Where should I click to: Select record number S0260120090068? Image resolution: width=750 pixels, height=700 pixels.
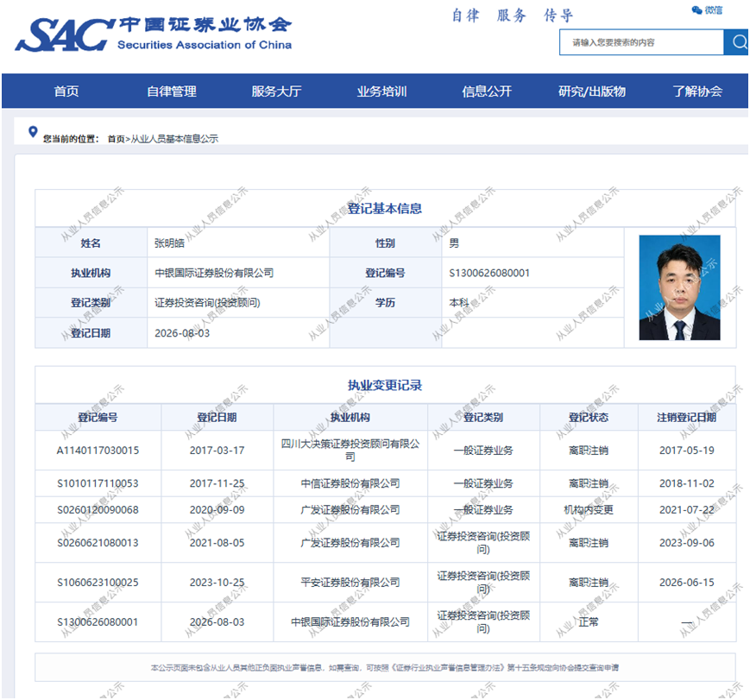click(x=98, y=509)
